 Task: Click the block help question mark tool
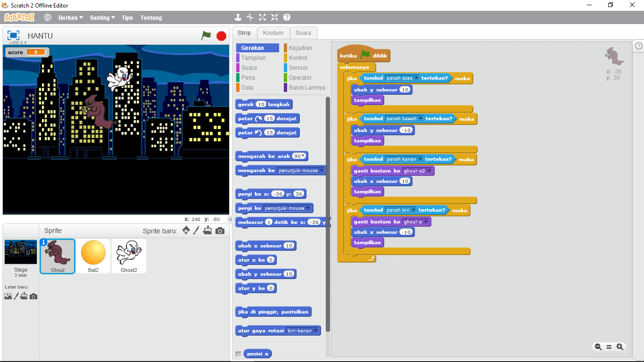286,17
